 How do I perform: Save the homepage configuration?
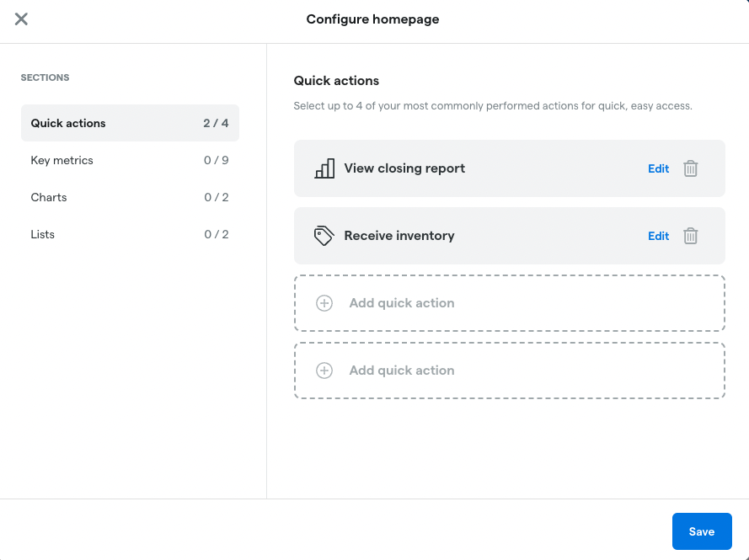(x=702, y=531)
